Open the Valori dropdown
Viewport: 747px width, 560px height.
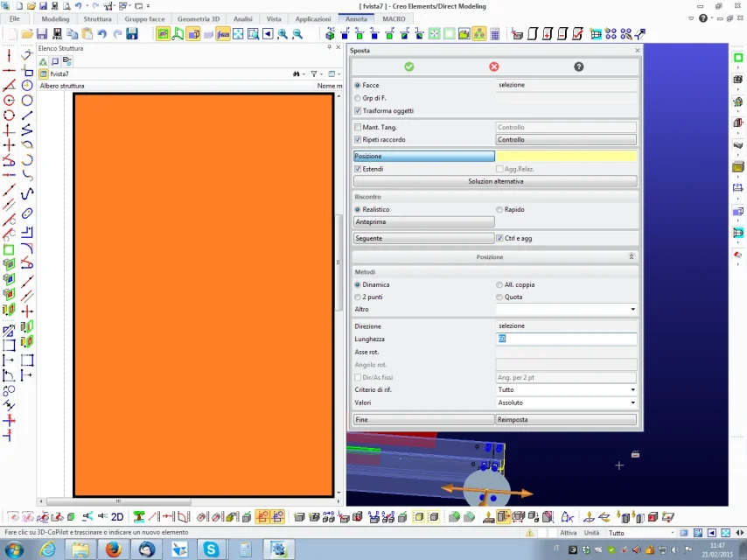(566, 402)
